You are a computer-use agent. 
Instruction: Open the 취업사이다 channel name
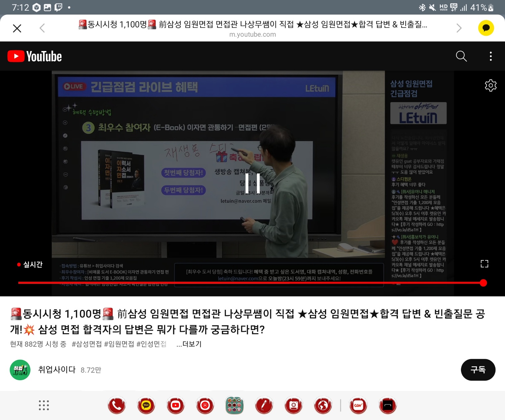click(x=57, y=370)
